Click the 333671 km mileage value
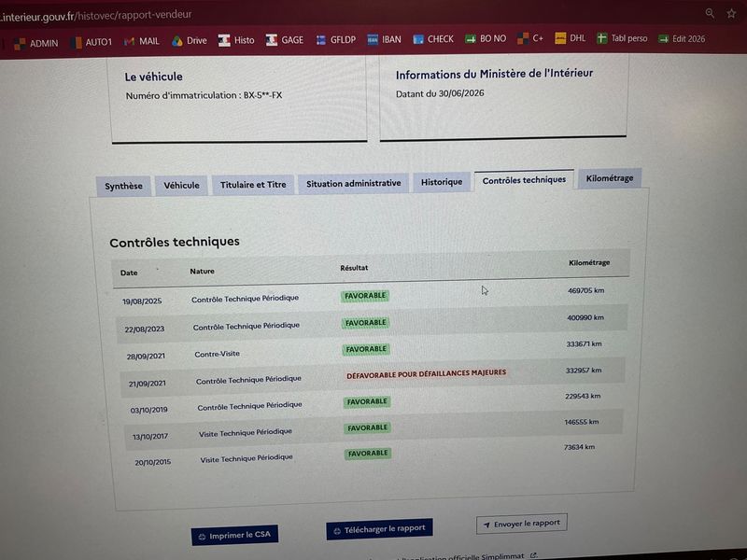 (585, 343)
